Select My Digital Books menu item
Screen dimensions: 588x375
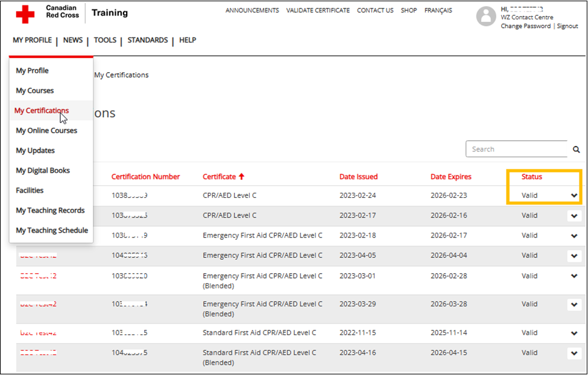tap(43, 170)
